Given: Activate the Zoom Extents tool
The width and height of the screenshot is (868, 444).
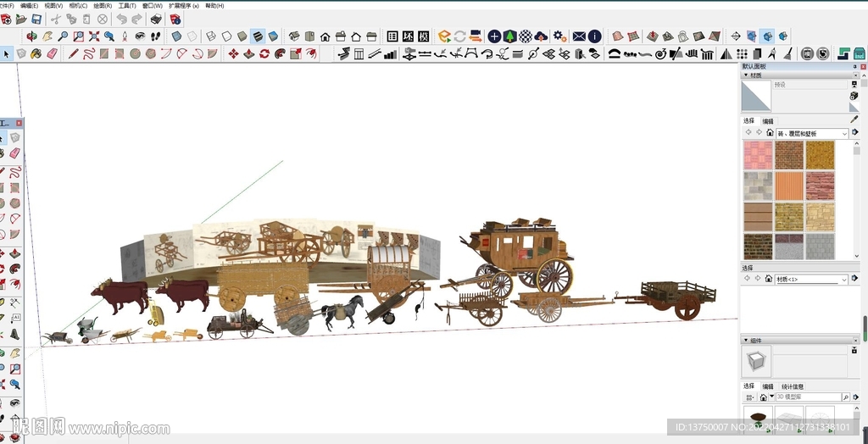Looking at the screenshot, I should point(93,36).
